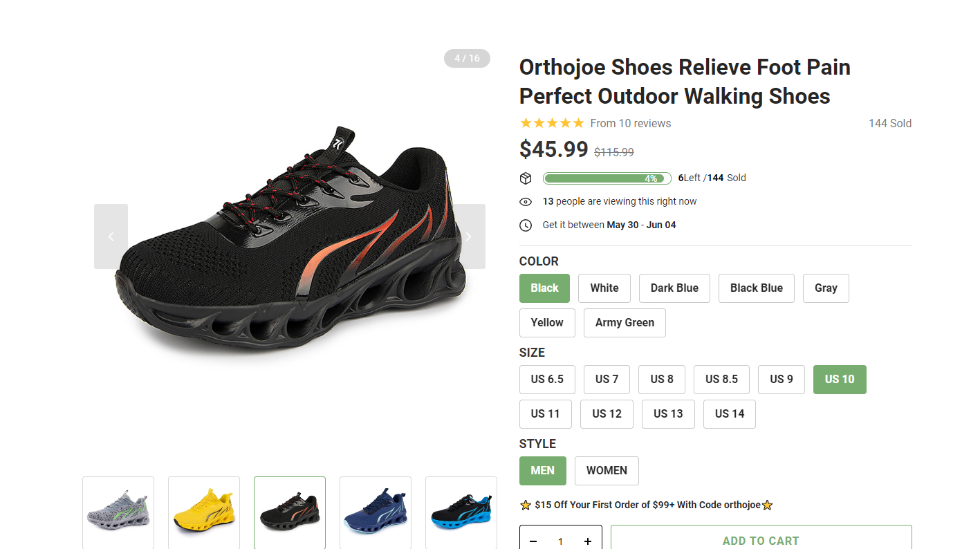Go to previous product image arrow
Viewport: 980px width, 549px height.
point(111,236)
